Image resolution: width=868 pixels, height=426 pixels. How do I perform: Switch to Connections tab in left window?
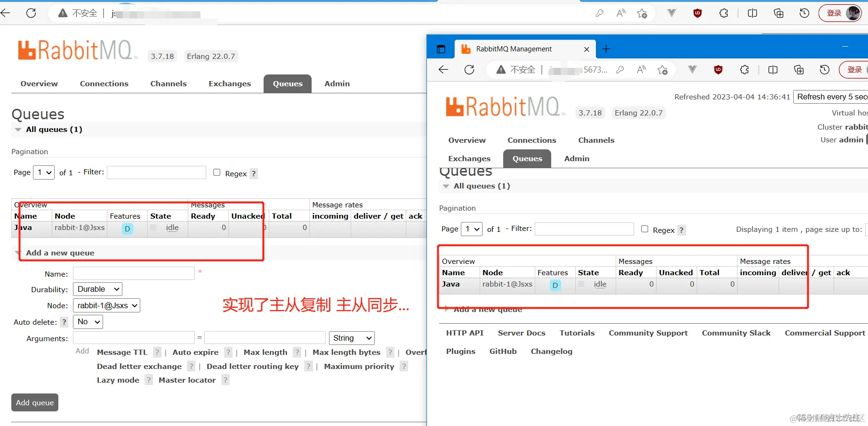(104, 83)
